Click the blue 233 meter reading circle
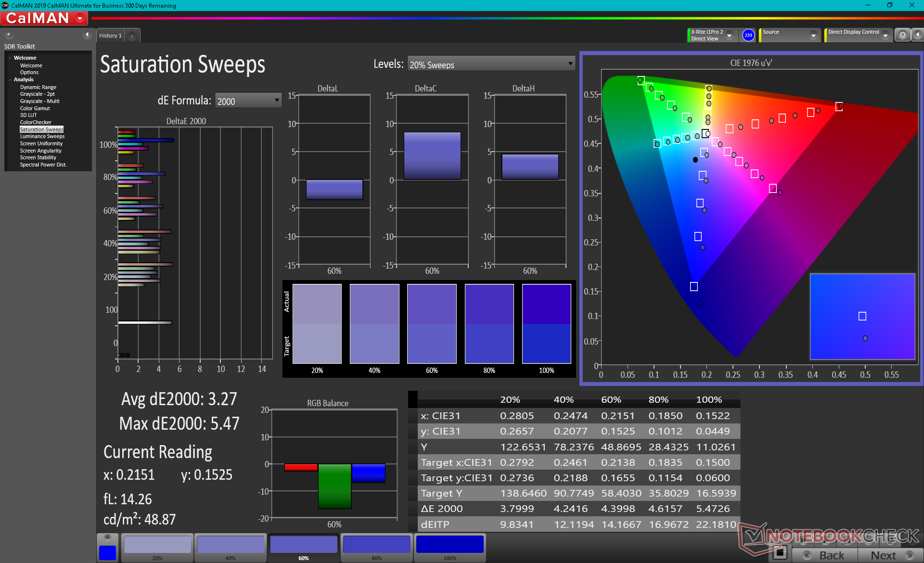Viewport: 924px width, 563px height. 748,35
